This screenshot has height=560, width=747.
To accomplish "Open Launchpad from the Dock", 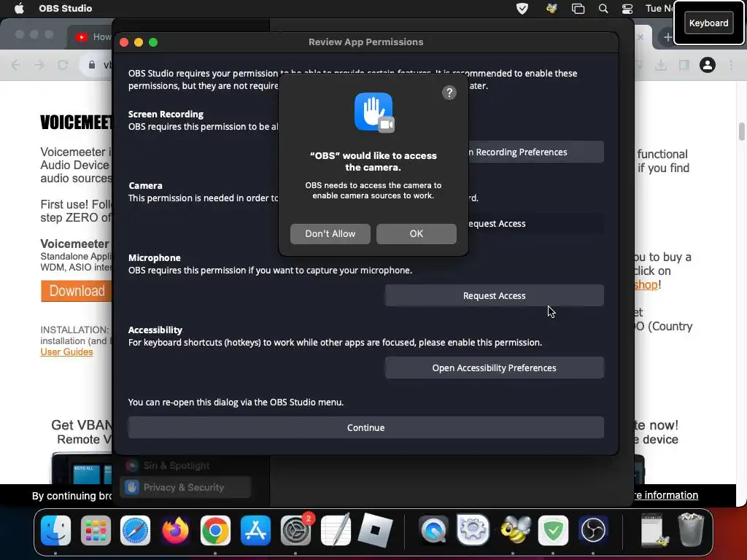I will point(96,530).
